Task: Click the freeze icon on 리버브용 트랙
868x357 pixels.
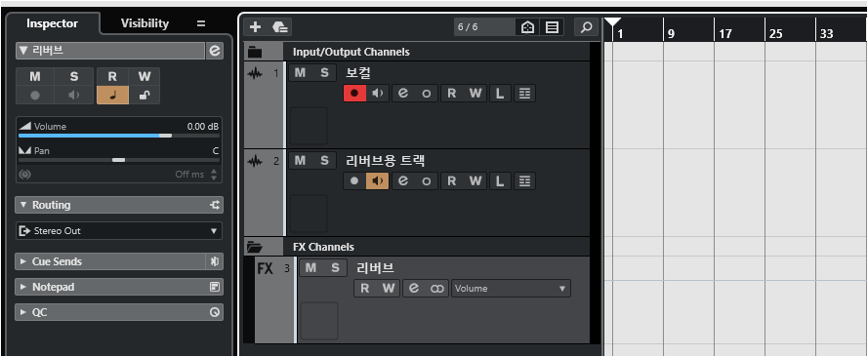Action: (x=427, y=181)
